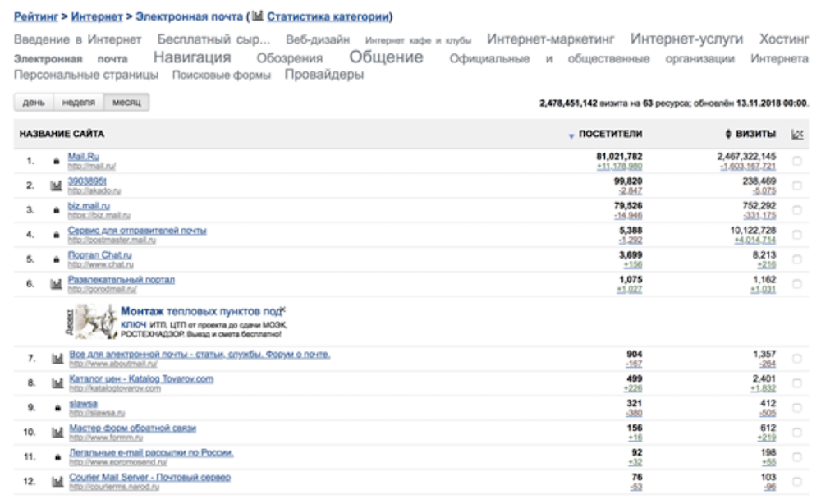
Task: Open the slawsa site link
Action: point(83,404)
